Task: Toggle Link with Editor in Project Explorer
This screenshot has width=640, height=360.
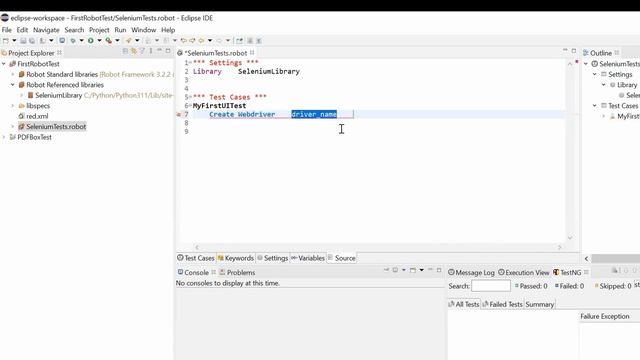Action: coord(133,51)
